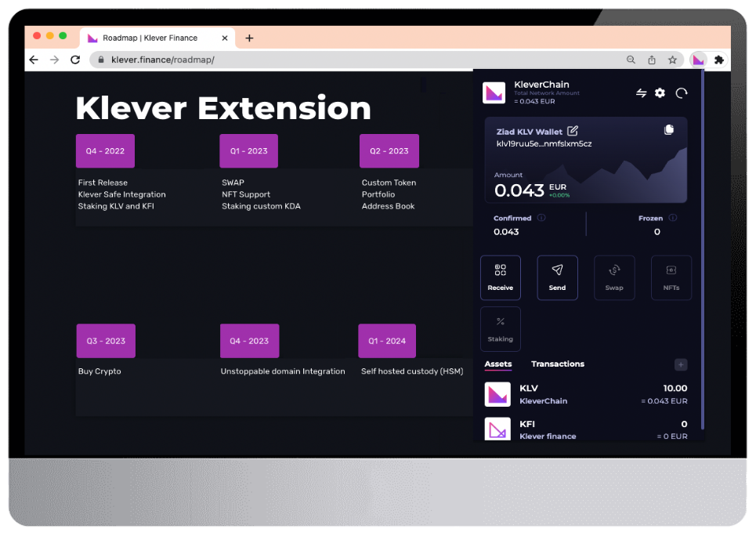Switch to the Assets tab

coord(498,364)
